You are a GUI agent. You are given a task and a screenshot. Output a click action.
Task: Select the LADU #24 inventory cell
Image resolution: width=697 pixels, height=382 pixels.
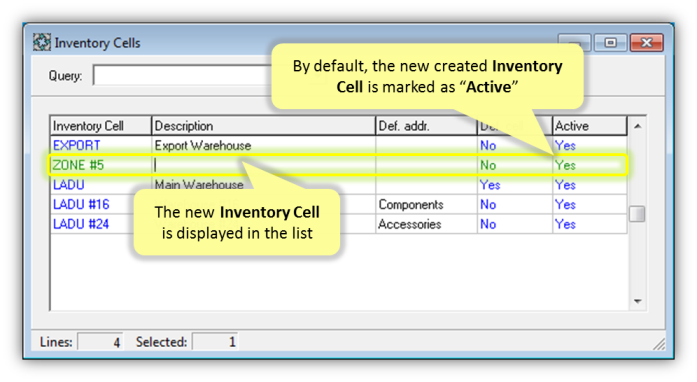[81, 224]
